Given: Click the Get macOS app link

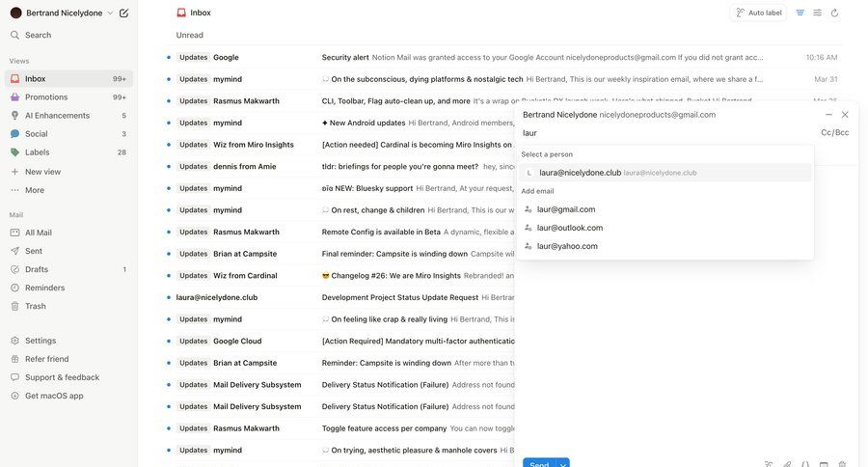Looking at the screenshot, I should 68,396.
